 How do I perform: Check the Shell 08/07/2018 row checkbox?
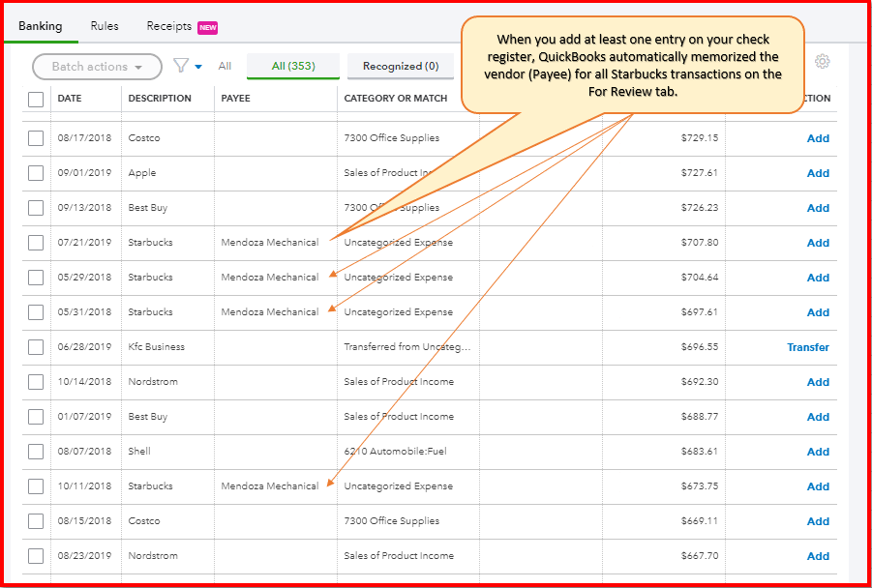36,452
